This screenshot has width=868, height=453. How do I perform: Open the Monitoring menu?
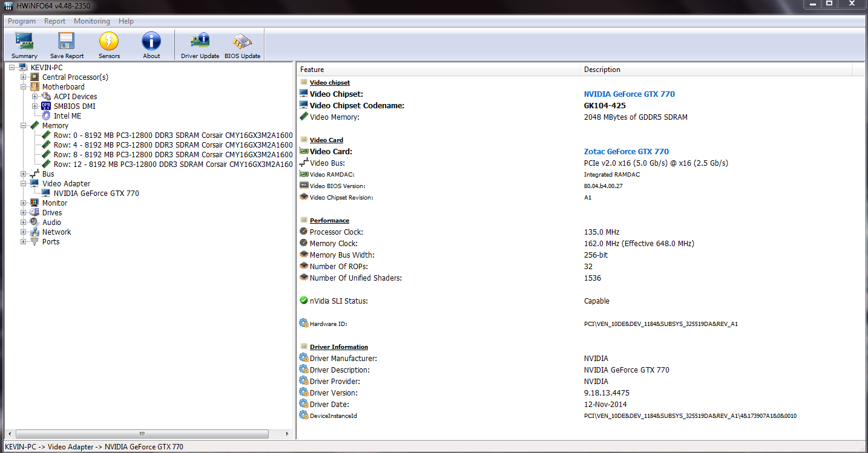coord(92,21)
